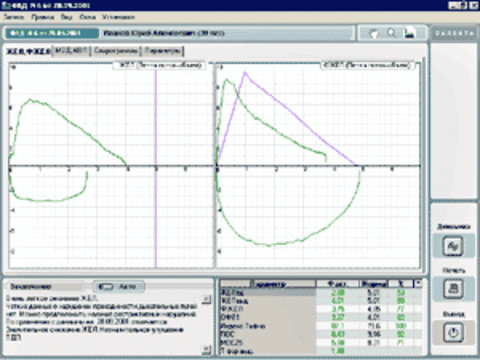480x360 pixels.
Task: Click the hand pointer icon in top toolbar
Action: (374, 33)
